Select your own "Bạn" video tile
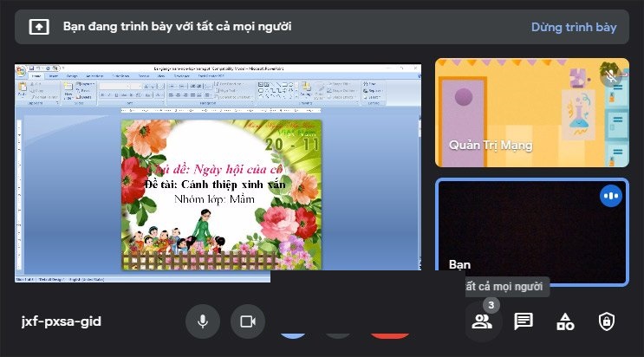The image size is (644, 357). click(x=531, y=232)
